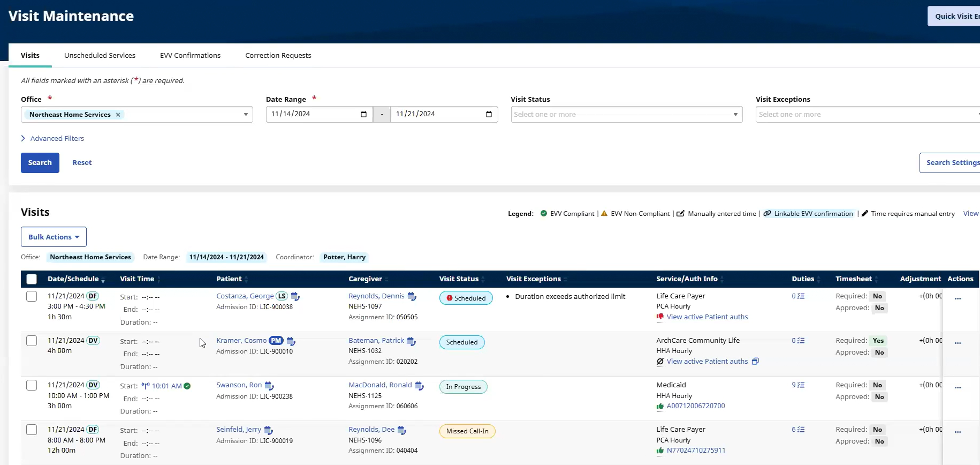Open calendar icon next to Costanza, George
The width and height of the screenshot is (980, 465).
pyautogui.click(x=295, y=296)
